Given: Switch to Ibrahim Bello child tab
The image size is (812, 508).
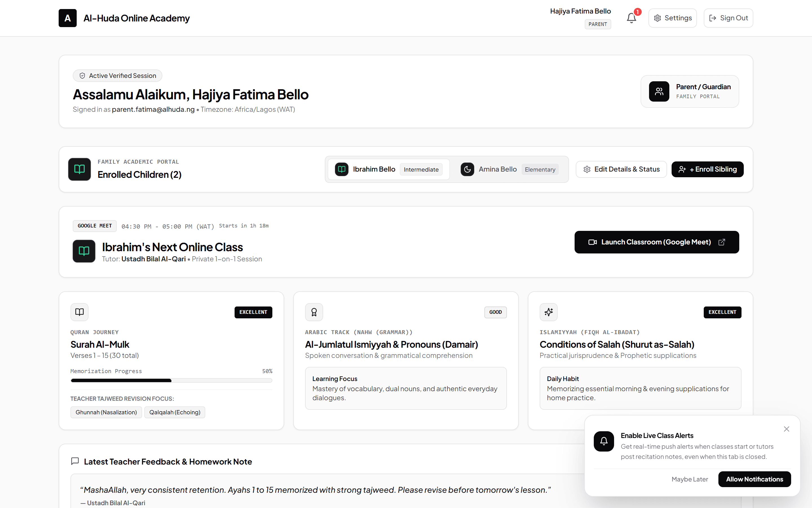Looking at the screenshot, I should pos(389,169).
